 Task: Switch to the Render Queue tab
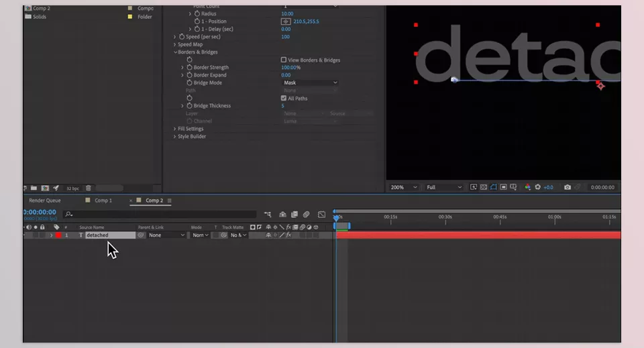coord(45,200)
